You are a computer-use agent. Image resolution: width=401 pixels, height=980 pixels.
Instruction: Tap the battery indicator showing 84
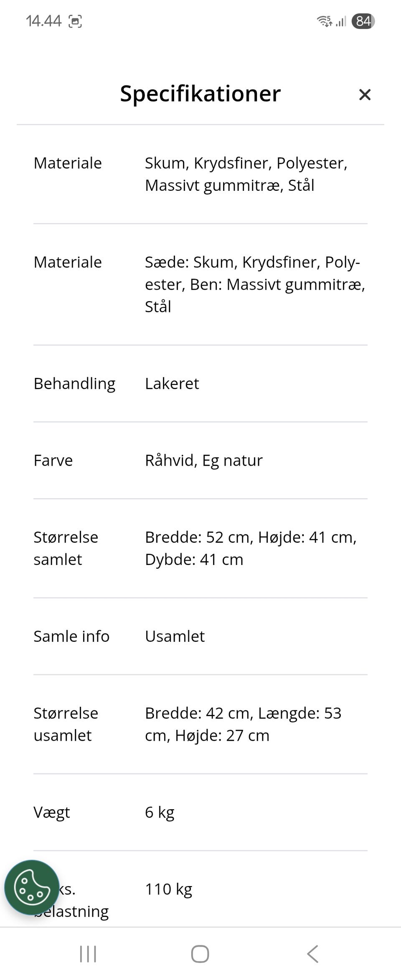point(363,21)
